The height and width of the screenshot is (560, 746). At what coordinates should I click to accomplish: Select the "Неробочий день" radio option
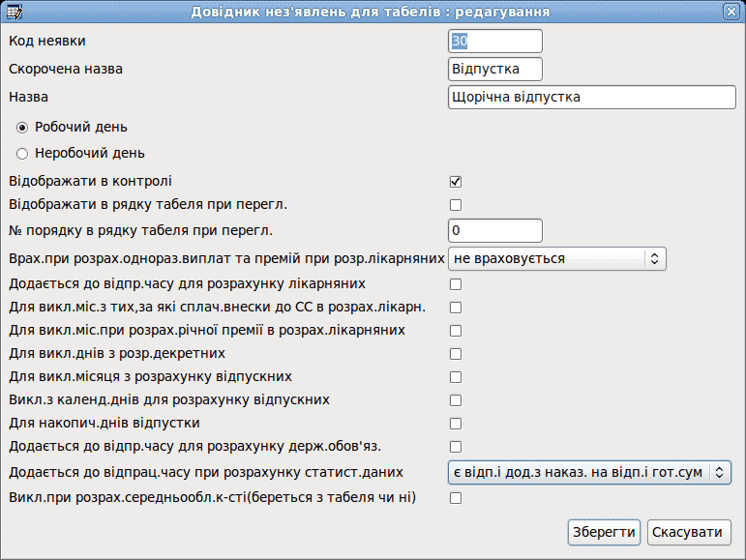coord(22,154)
